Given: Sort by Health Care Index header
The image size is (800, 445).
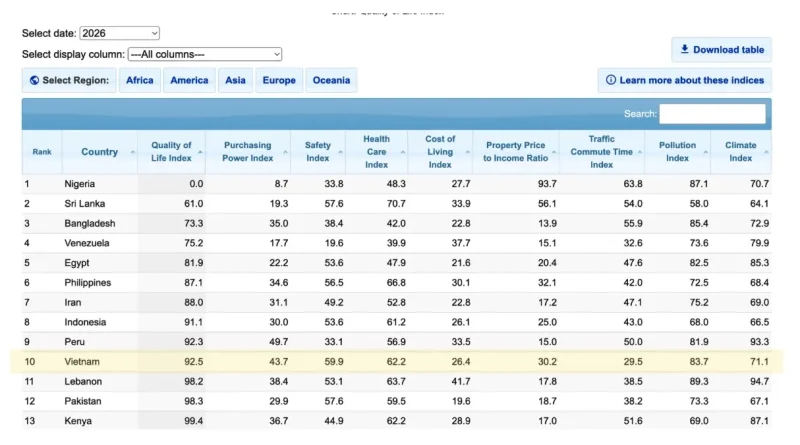Looking at the screenshot, I should coord(377,152).
